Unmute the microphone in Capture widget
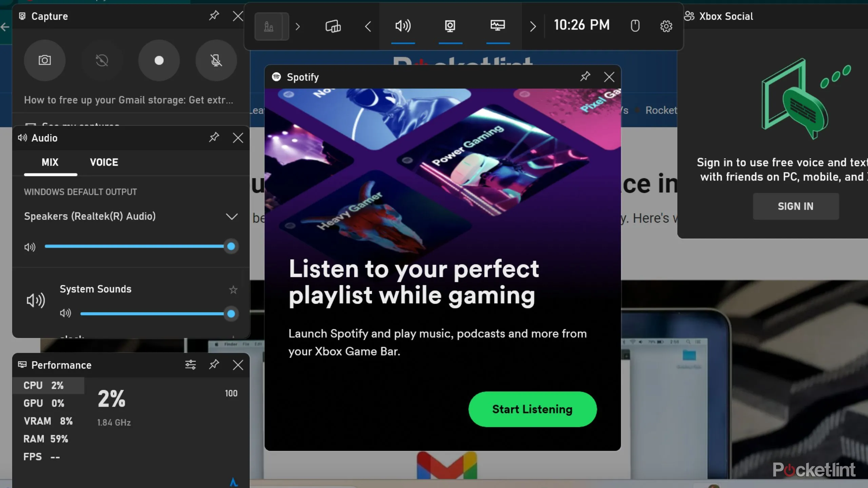868x488 pixels. [216, 60]
